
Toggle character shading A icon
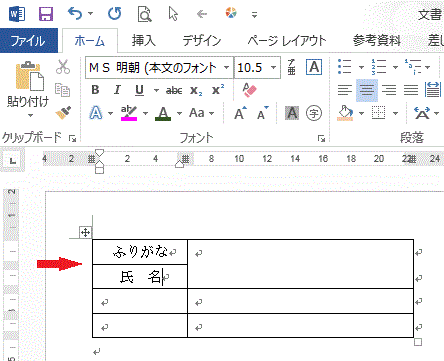pyautogui.click(x=292, y=113)
